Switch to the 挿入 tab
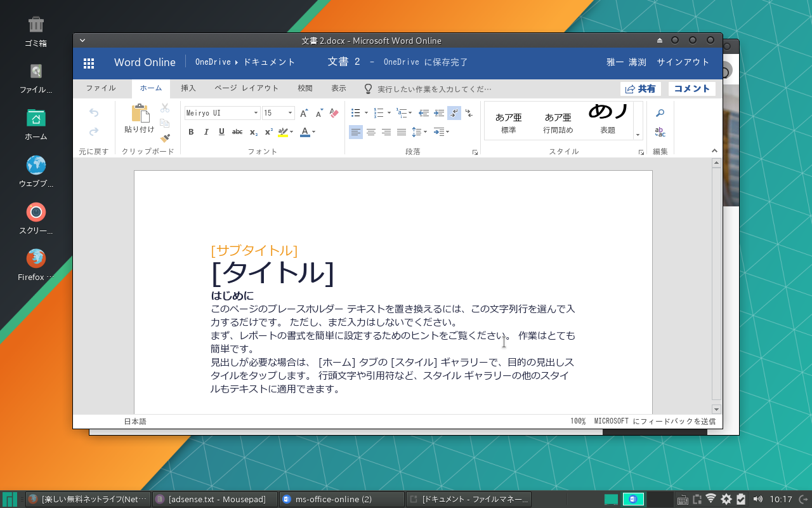 [x=188, y=89]
